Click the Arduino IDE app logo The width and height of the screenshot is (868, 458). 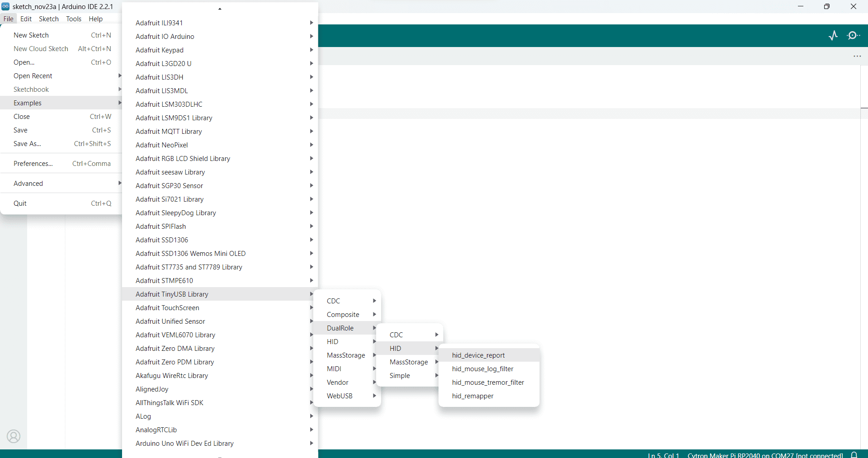pos(5,6)
